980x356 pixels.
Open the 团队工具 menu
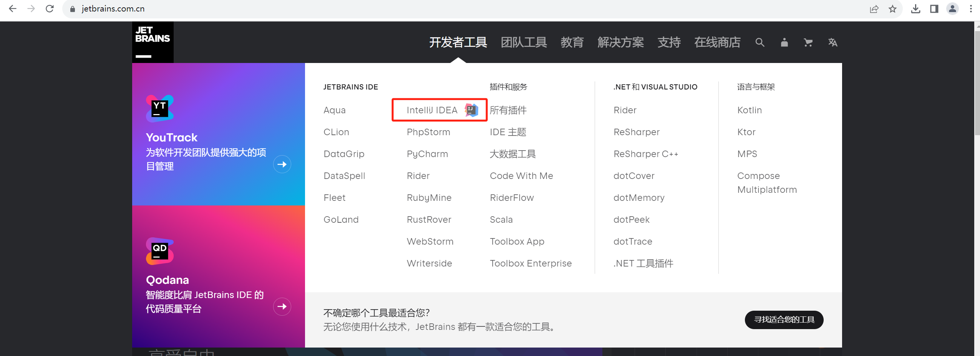[524, 42]
